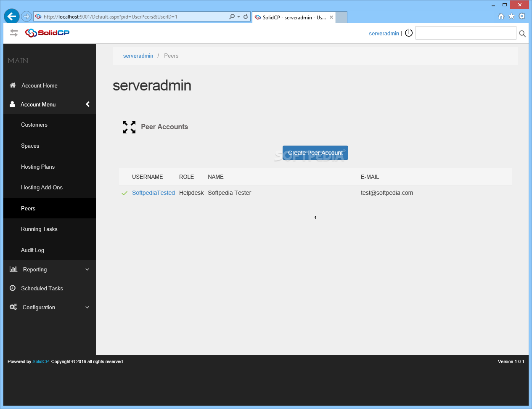Click the browser forward arrow button
532x409 pixels.
coord(26,16)
